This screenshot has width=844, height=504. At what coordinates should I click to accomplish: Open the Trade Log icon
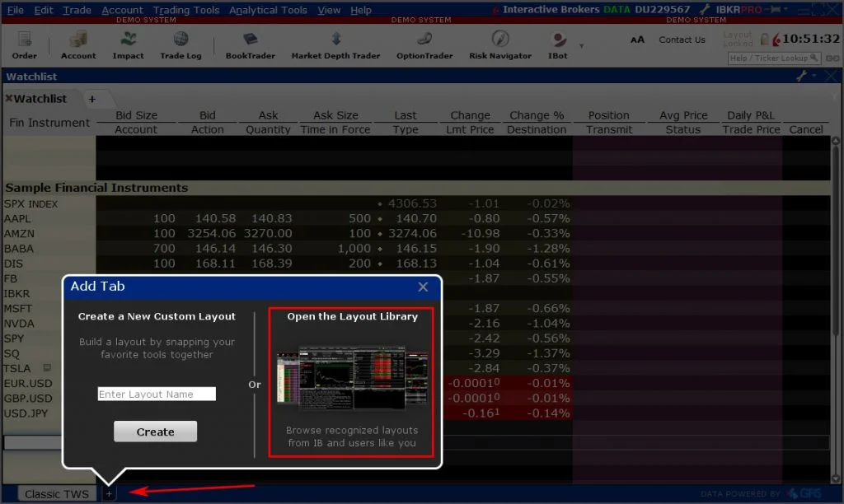(181, 44)
